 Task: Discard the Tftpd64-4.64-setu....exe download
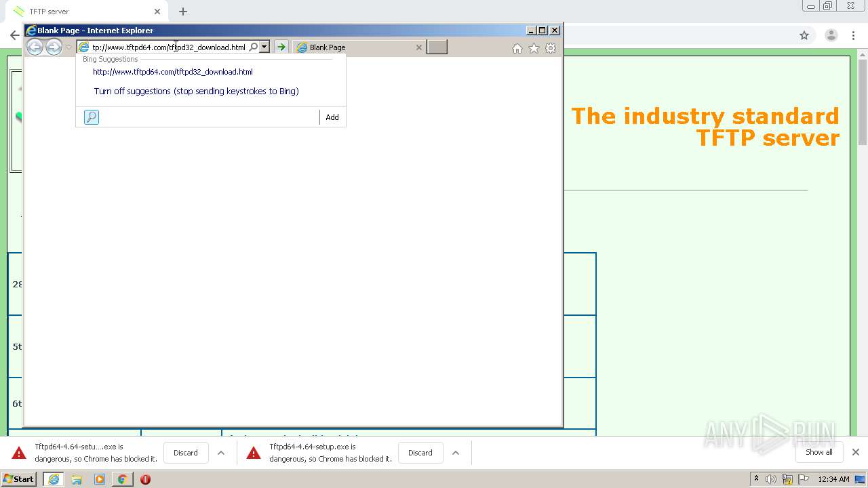coord(185,453)
